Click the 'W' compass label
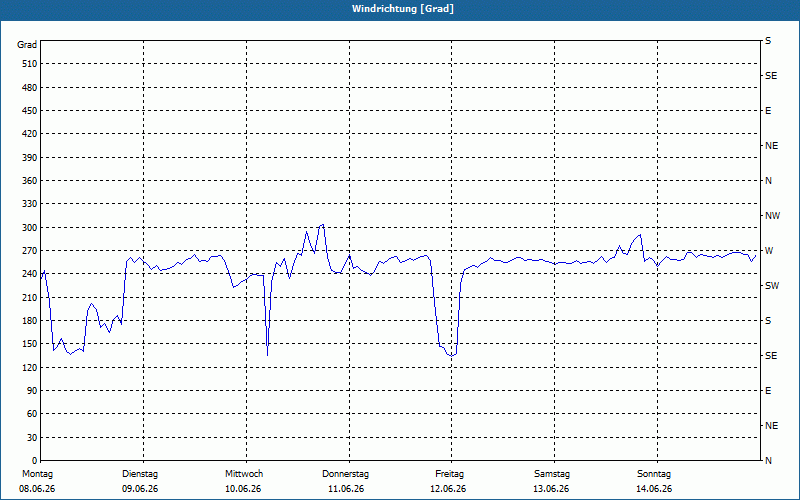This screenshot has height=500, width=800. (x=769, y=251)
